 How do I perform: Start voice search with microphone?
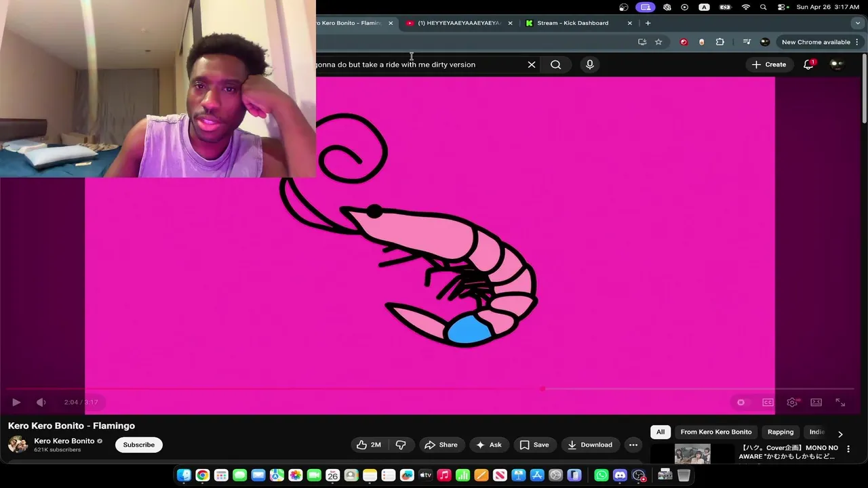(590, 64)
